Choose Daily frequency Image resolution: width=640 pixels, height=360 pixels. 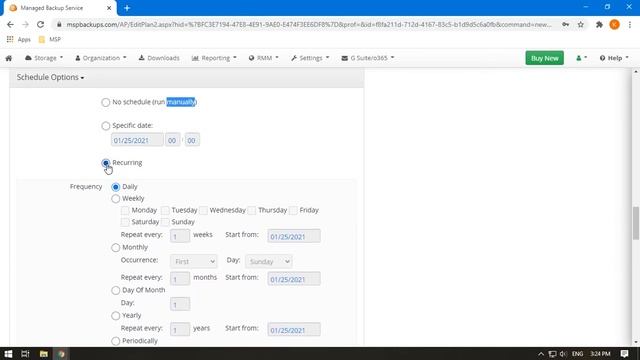116,187
